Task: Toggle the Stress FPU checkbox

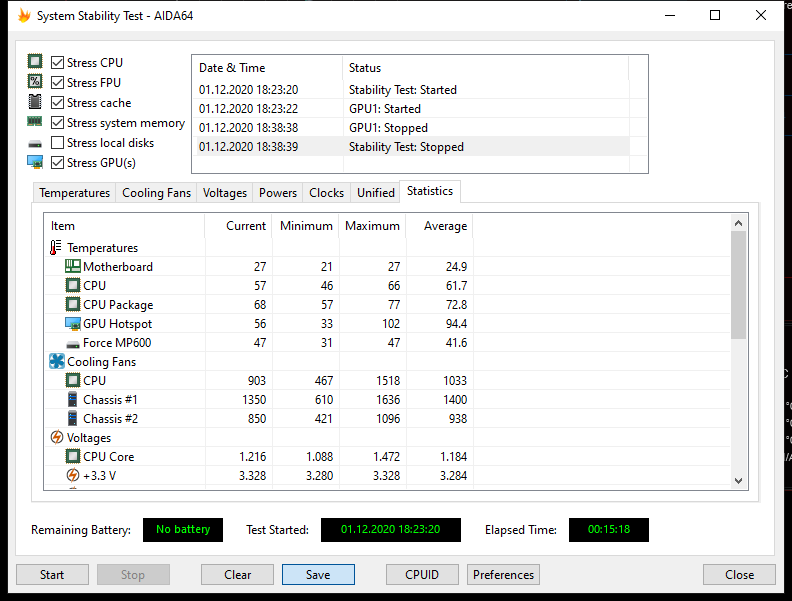Action: 58,83
